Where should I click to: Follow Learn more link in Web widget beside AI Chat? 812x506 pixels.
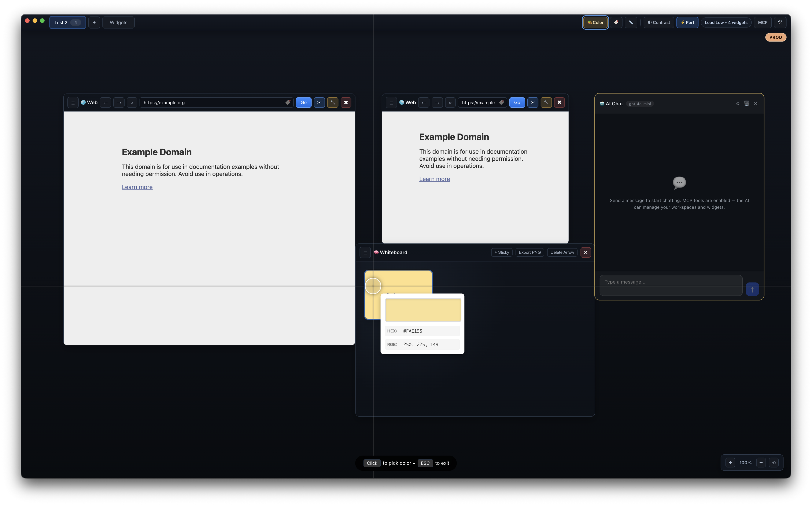[434, 179]
